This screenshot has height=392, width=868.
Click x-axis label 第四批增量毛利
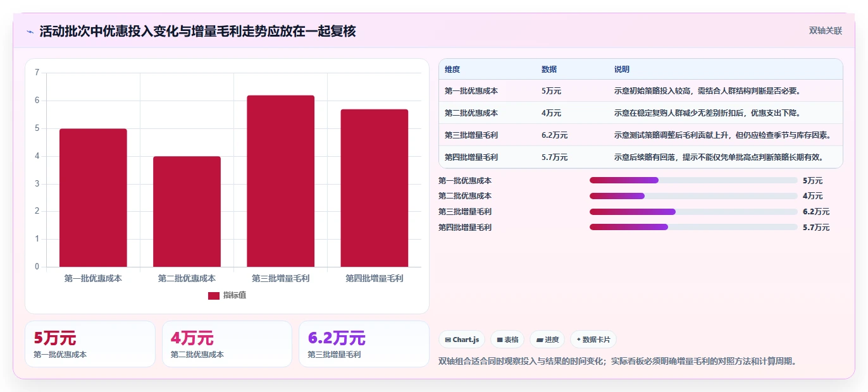pyautogui.click(x=374, y=278)
